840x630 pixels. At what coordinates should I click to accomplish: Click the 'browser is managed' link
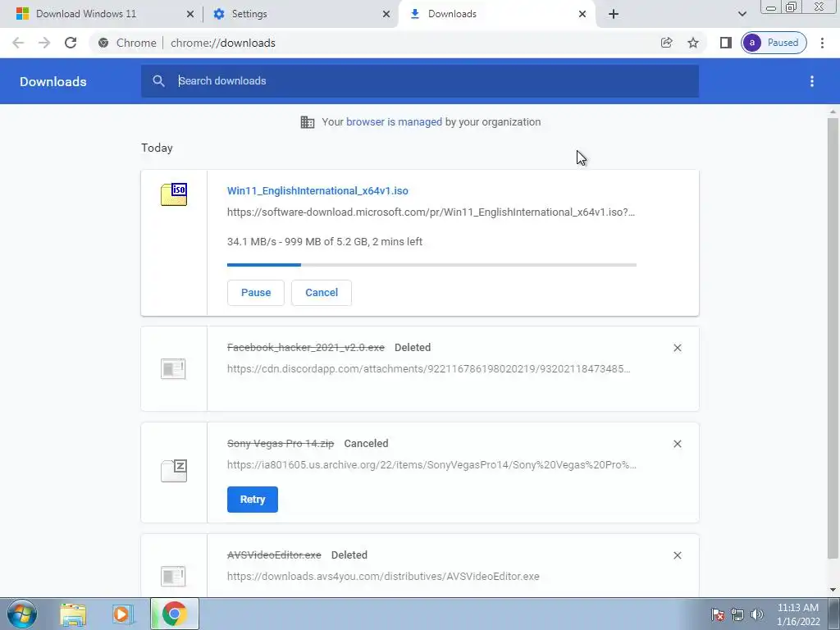pyautogui.click(x=395, y=122)
